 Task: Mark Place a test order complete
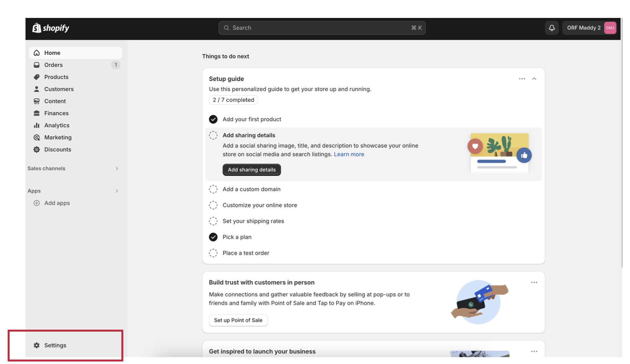click(x=213, y=253)
